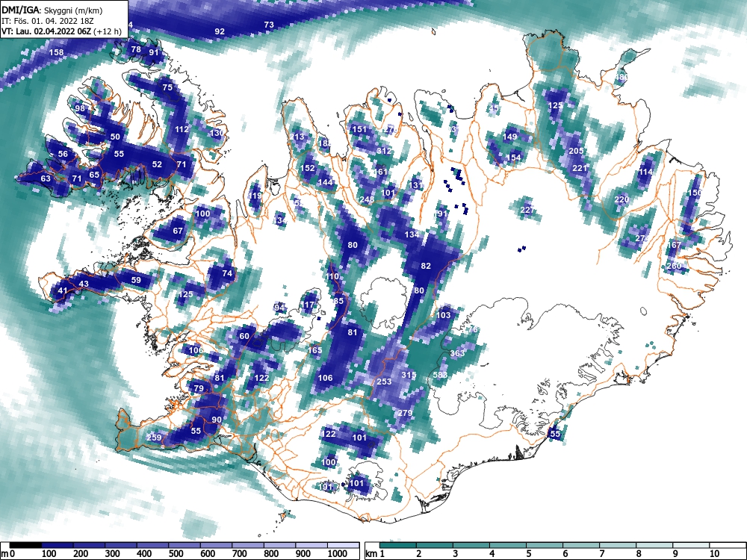The width and height of the screenshot is (747, 560).
Task: Select the 5–6 km legend swatch
Action: pos(545,544)
